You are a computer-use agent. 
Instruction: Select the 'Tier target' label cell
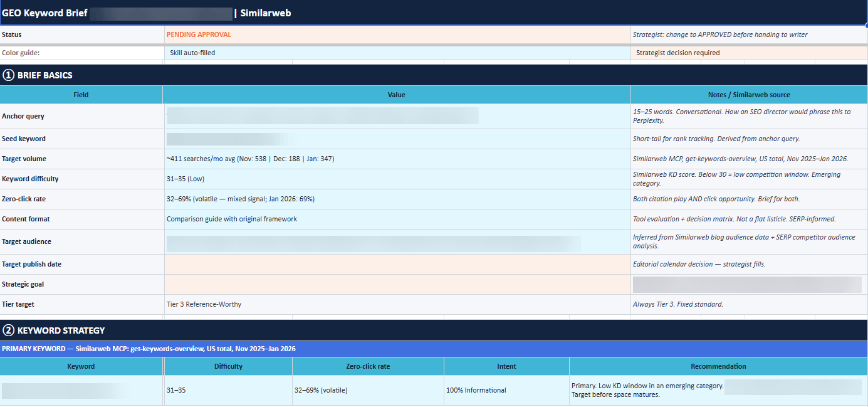tap(81, 304)
